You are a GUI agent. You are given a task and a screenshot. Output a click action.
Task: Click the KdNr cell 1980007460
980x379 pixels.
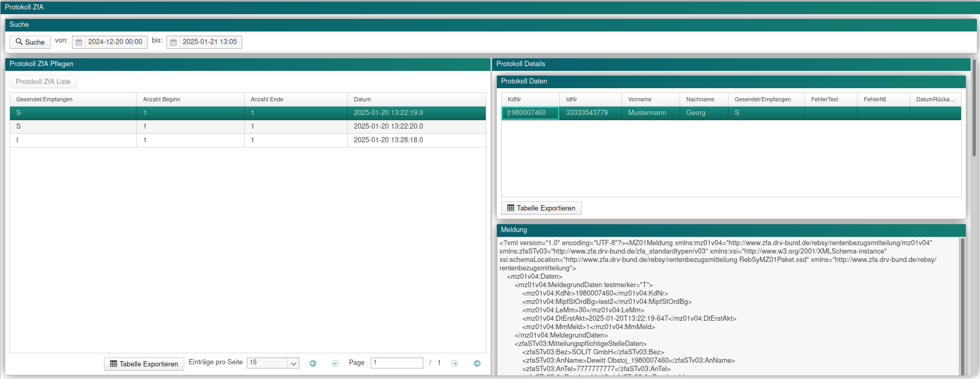pos(530,113)
